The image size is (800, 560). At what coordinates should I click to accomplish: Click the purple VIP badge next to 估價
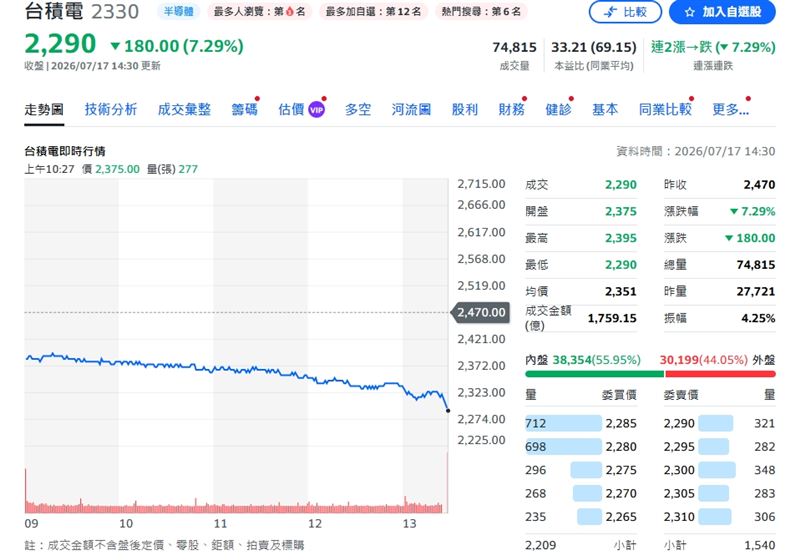[x=317, y=110]
